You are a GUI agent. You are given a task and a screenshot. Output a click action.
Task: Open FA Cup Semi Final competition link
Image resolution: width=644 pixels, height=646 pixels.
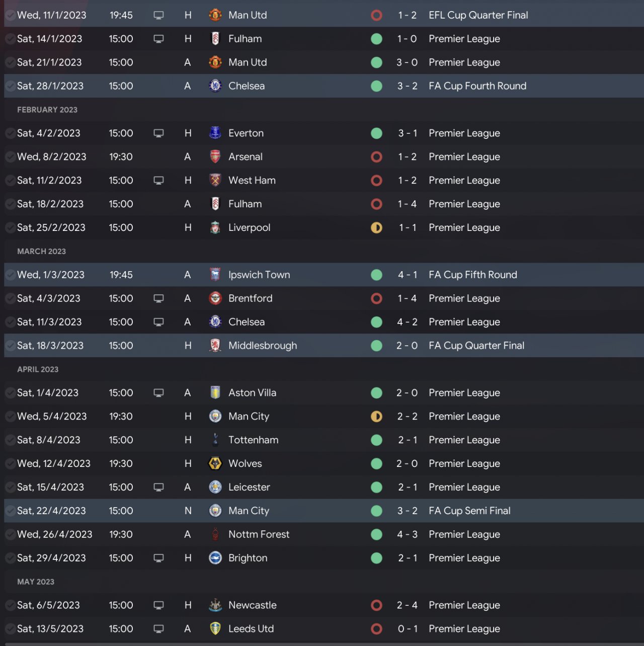pos(469,511)
